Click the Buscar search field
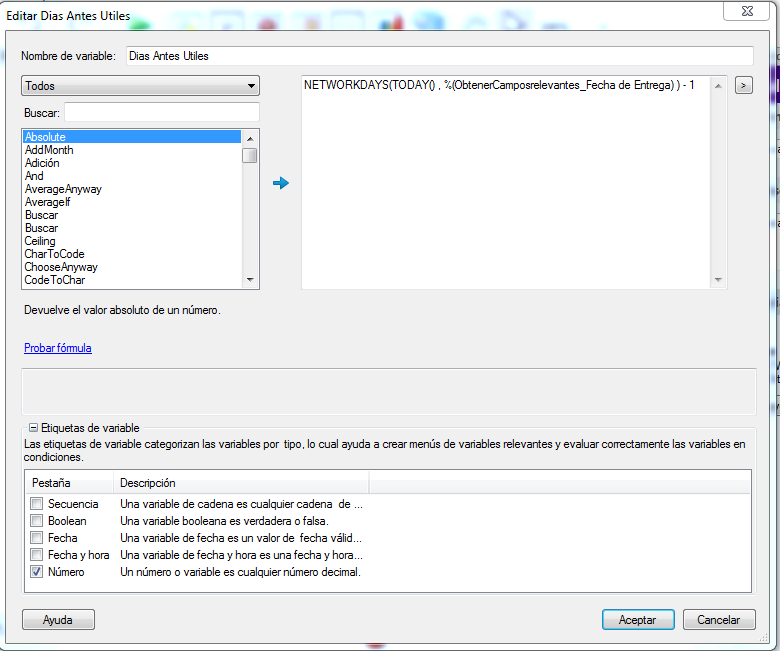This screenshot has width=780, height=651. (x=162, y=112)
